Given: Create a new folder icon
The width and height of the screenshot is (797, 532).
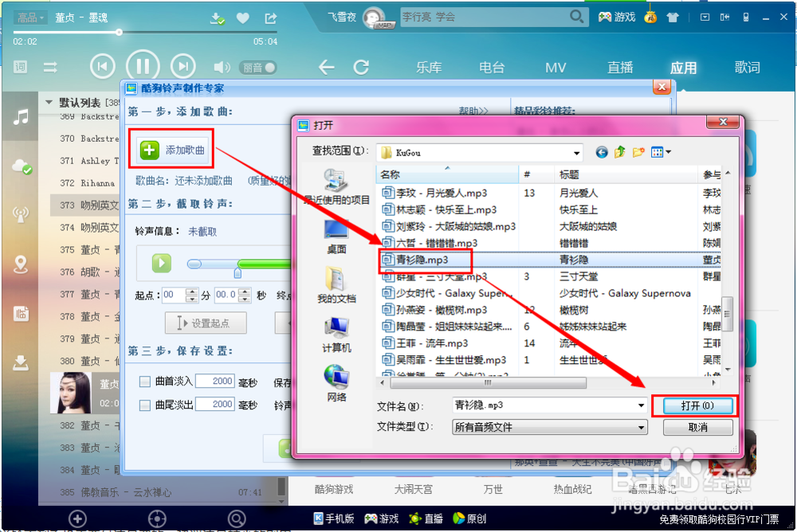Looking at the screenshot, I should coord(638,152).
